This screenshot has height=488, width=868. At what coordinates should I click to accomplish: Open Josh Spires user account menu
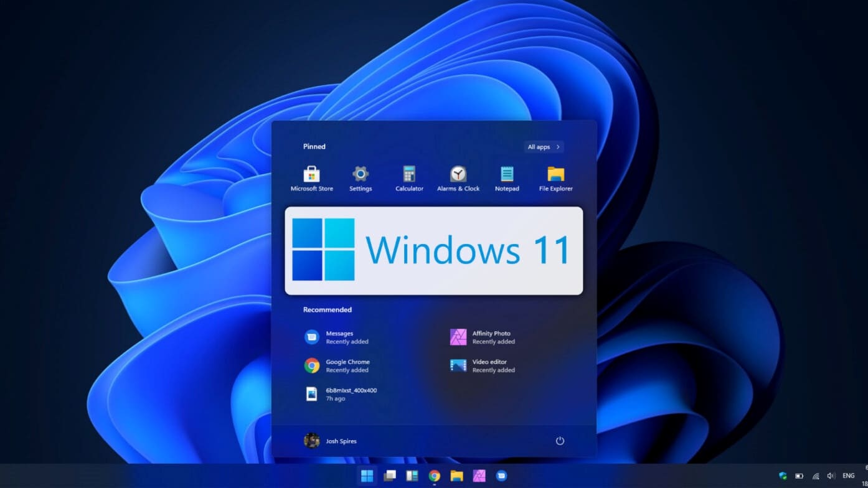click(330, 441)
